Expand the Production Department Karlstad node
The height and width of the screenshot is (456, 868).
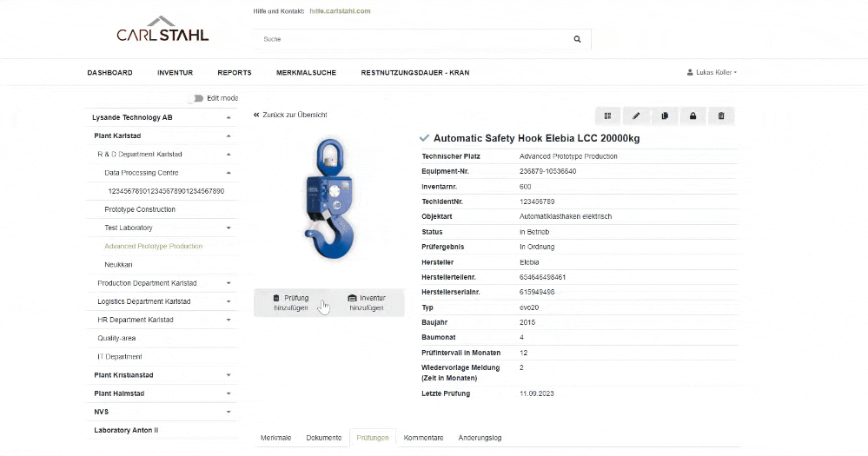229,283
